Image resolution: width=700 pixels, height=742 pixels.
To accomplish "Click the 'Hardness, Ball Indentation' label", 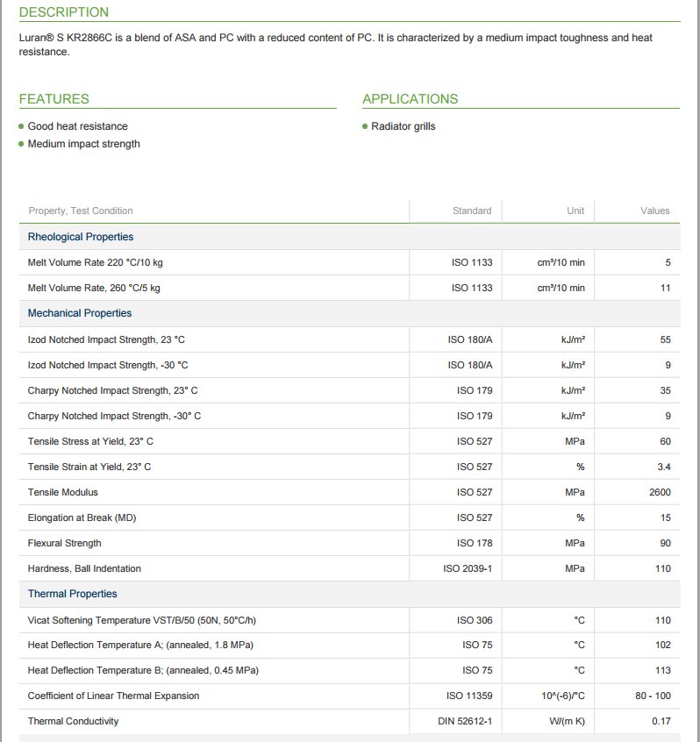I will click(x=84, y=569).
